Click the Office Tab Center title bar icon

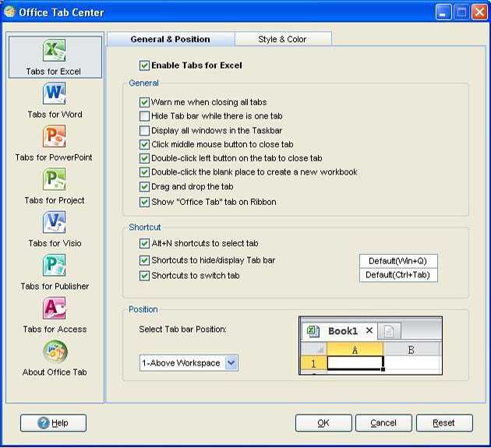(9, 12)
